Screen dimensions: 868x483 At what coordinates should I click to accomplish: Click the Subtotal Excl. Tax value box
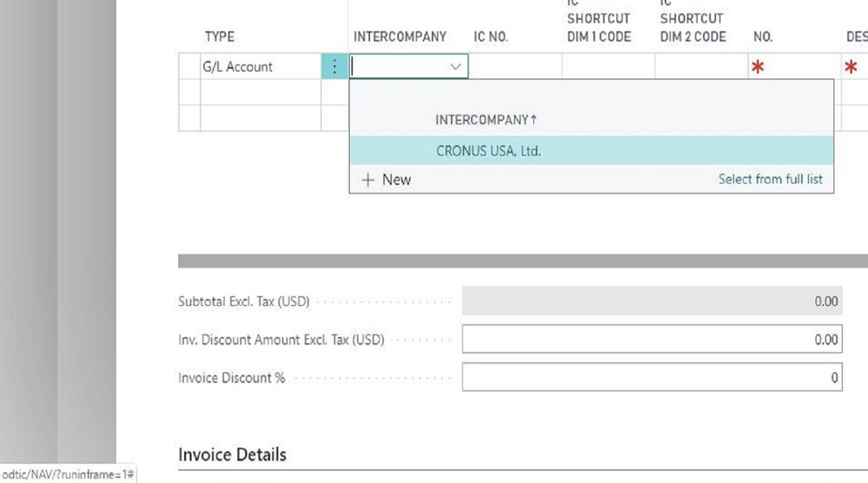pyautogui.click(x=652, y=301)
